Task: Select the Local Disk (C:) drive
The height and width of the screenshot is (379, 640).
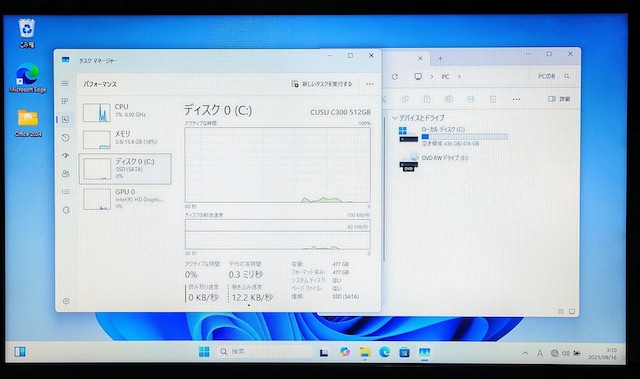Action: 453,136
